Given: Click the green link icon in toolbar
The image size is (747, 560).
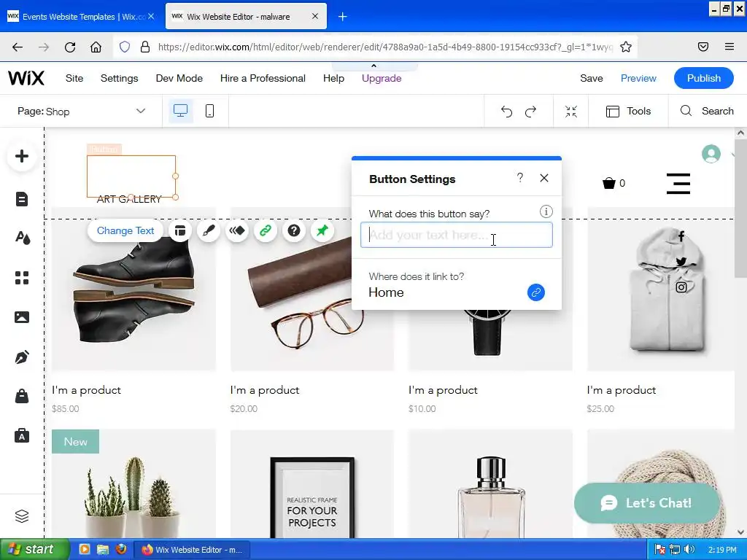Looking at the screenshot, I should coord(266,231).
